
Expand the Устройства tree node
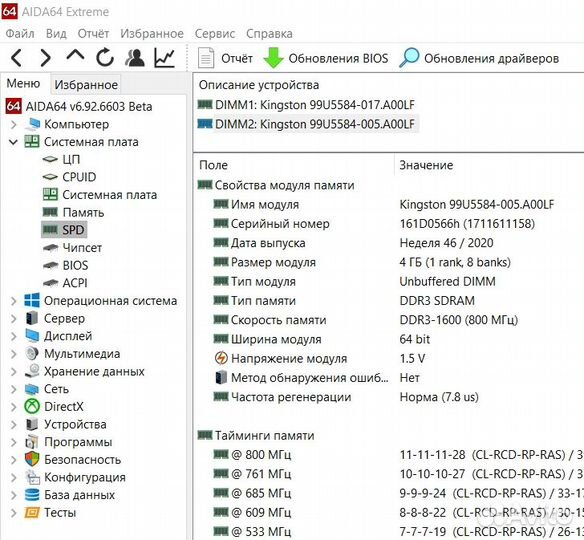coord(13,424)
